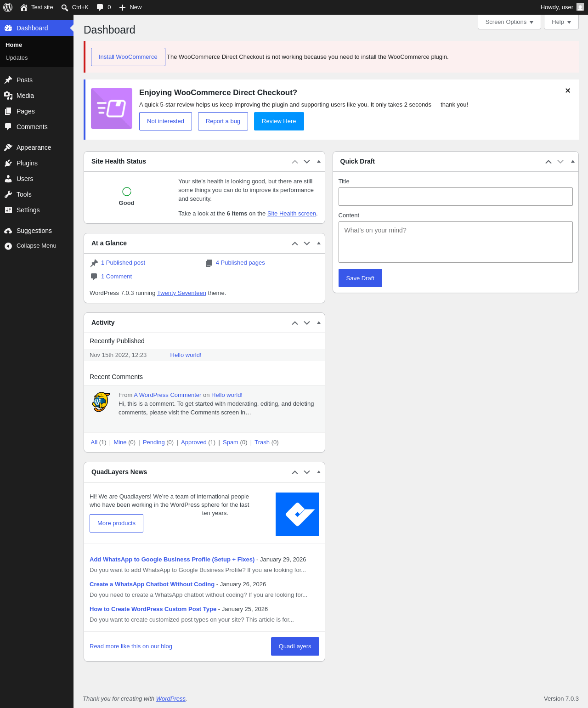Focus the What's on your mind textarea

pos(456,242)
